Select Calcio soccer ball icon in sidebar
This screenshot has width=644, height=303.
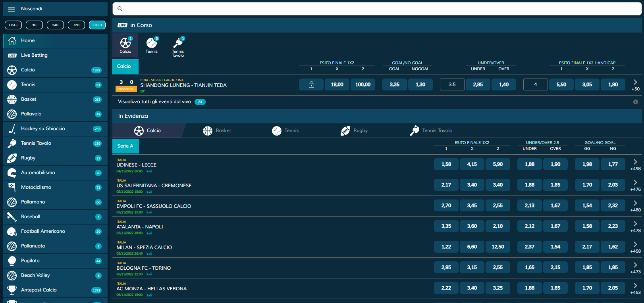point(12,70)
